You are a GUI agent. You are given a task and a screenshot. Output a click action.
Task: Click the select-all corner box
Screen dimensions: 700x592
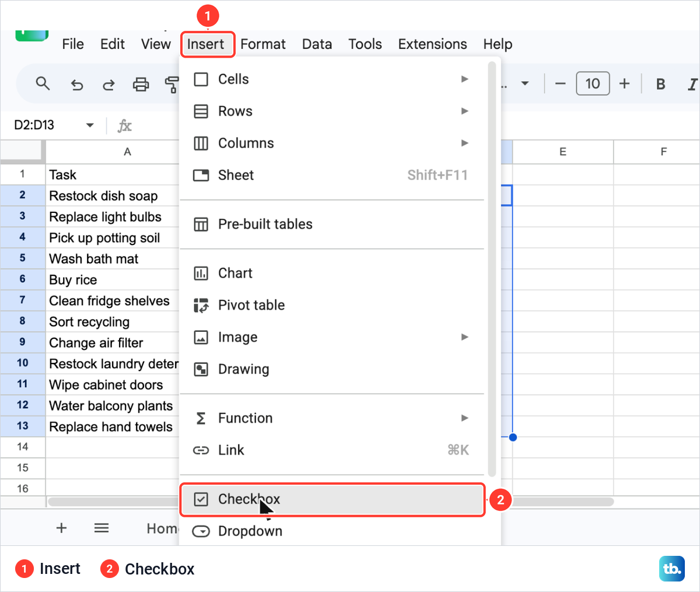[23, 152]
